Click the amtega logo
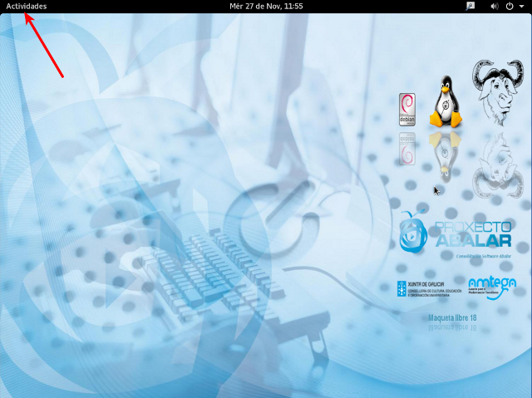 [x=492, y=287]
